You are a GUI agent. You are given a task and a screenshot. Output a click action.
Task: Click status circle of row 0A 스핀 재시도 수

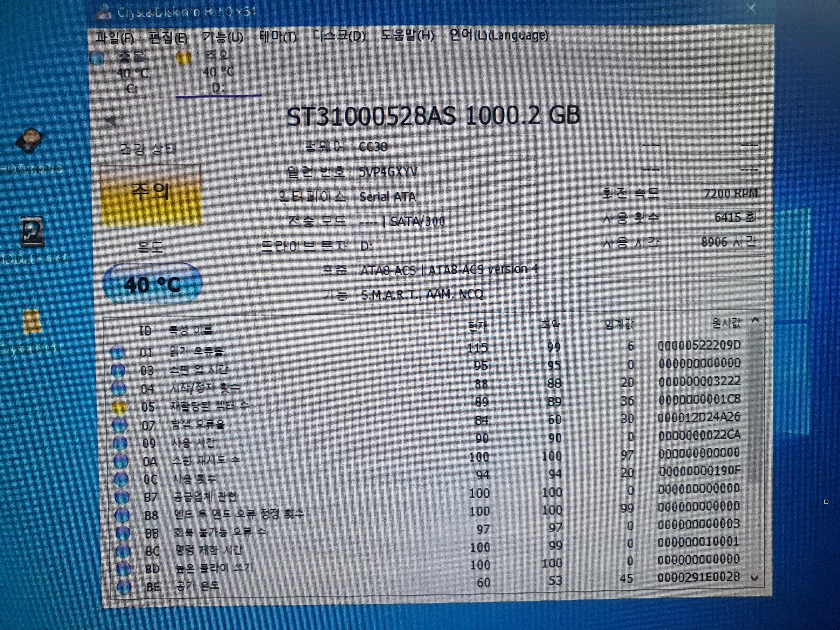121,461
